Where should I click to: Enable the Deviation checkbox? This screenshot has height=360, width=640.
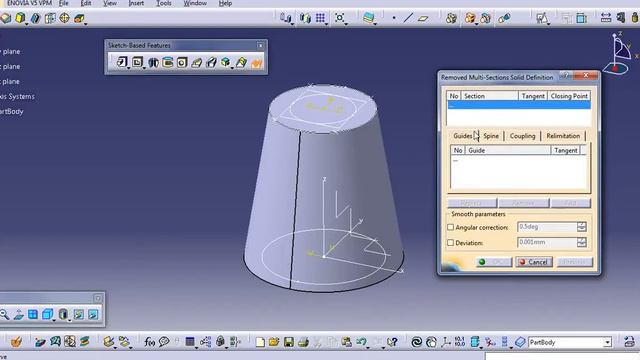click(451, 243)
